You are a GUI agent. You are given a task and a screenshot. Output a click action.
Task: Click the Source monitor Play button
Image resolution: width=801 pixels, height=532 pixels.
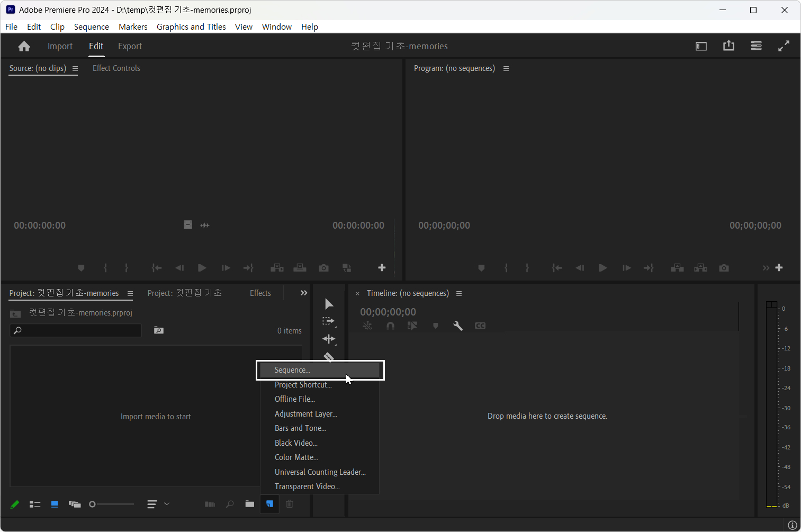[202, 268]
